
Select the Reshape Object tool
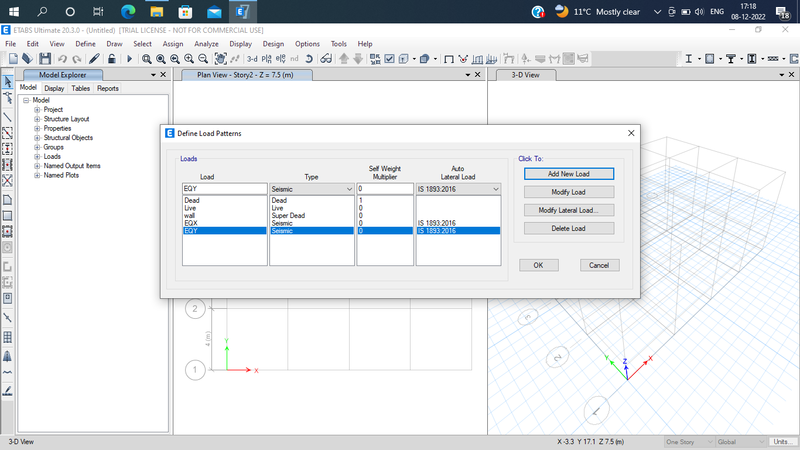8,97
